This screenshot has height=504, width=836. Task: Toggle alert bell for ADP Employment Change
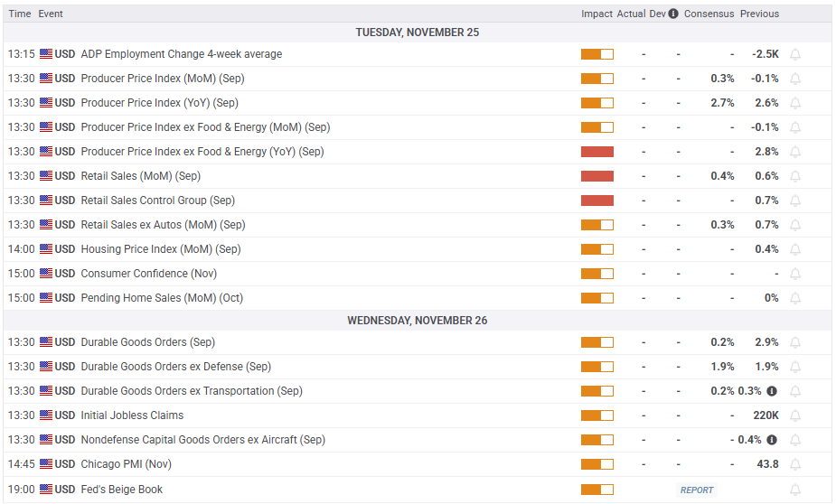[795, 54]
